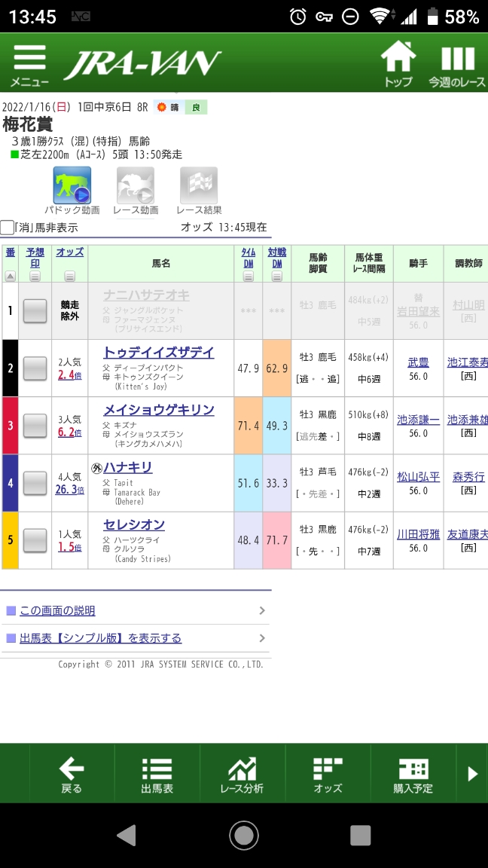488x868 pixels.
Task: Play the paddock video (パドック動画)
Action: click(72, 186)
